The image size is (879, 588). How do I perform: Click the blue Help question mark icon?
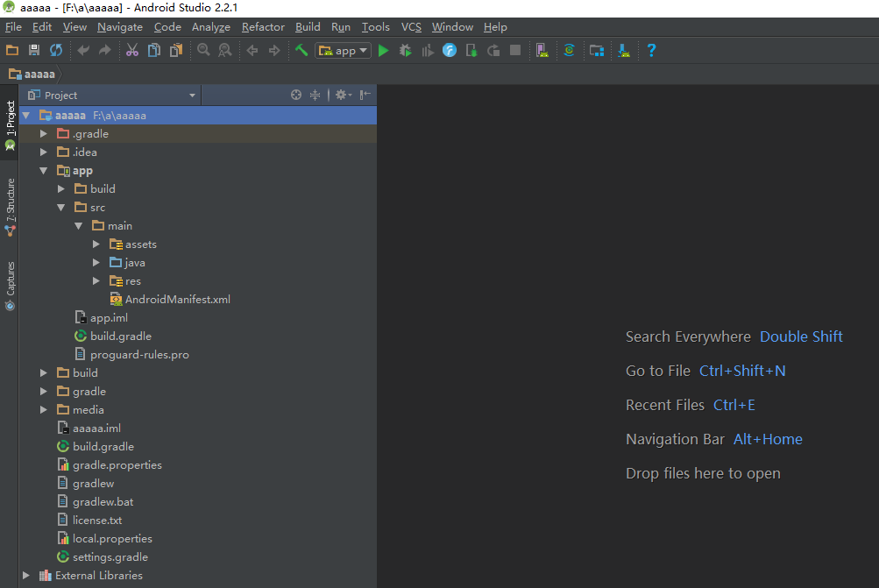click(651, 51)
